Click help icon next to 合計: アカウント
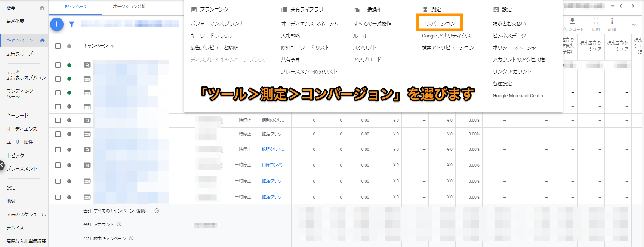Screen dimensions: 644x247 (119, 225)
